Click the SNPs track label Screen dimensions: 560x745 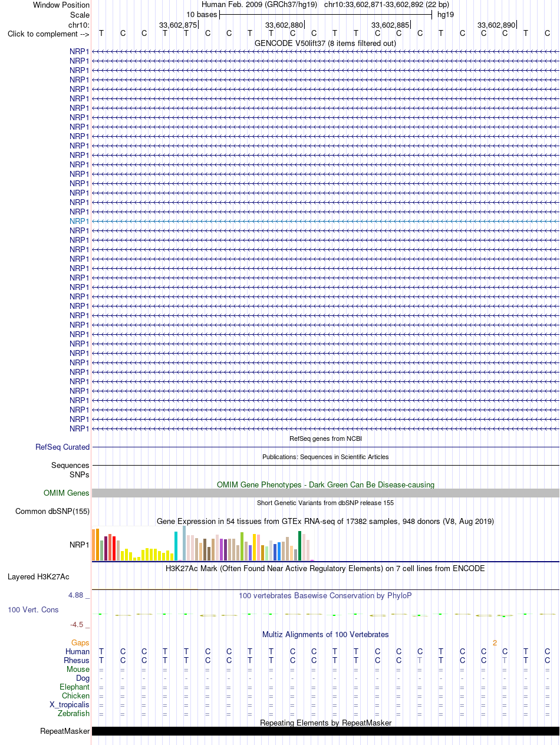pos(80,474)
